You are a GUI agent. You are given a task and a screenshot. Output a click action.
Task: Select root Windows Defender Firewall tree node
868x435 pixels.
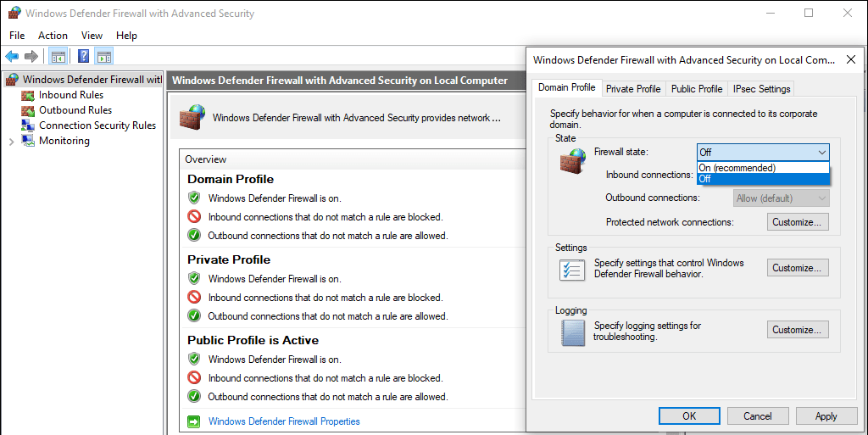pos(92,80)
